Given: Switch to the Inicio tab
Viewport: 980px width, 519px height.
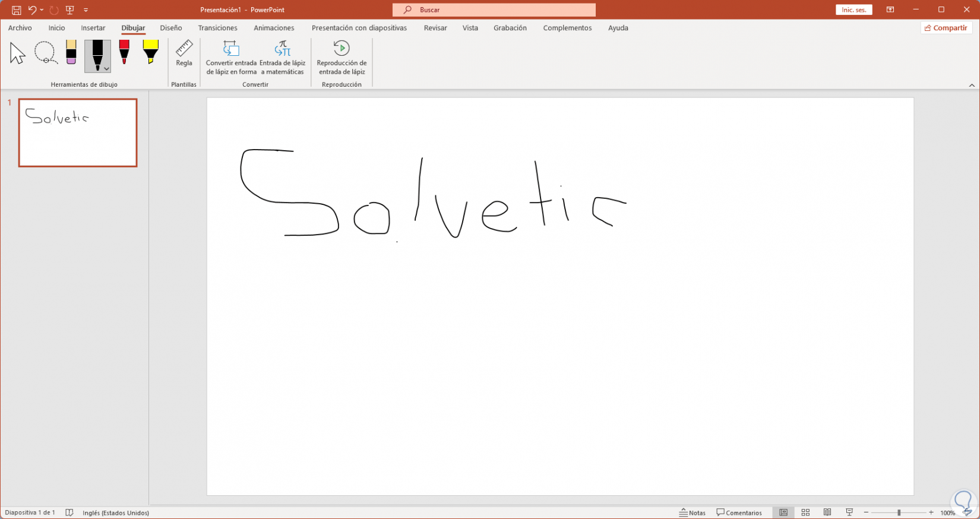Looking at the screenshot, I should pyautogui.click(x=57, y=28).
